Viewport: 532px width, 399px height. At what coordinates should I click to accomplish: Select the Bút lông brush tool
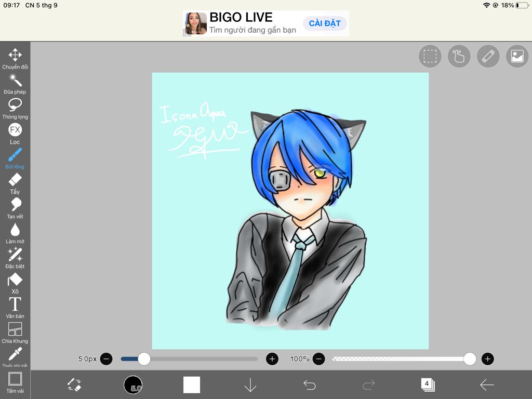click(x=15, y=158)
